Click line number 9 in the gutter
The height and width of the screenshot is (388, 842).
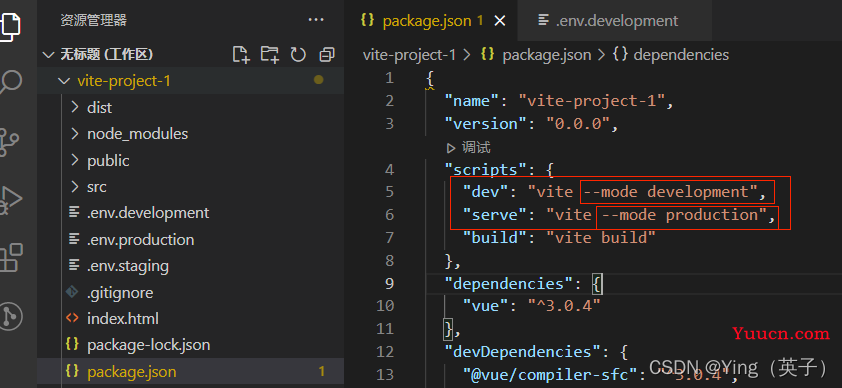(390, 283)
